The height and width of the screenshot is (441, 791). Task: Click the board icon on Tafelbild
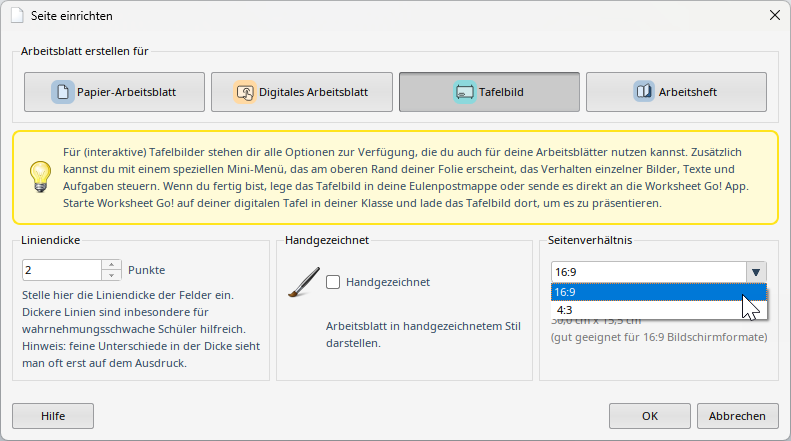[464, 92]
